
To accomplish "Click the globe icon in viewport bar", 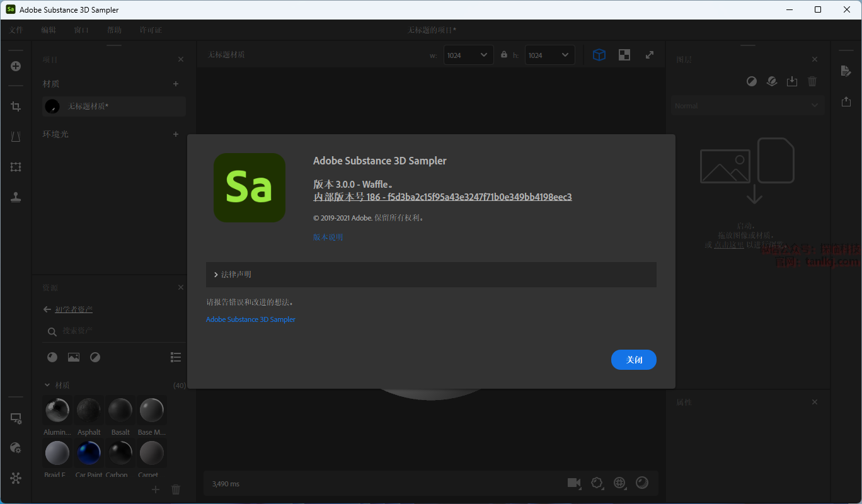I will pyautogui.click(x=619, y=483).
